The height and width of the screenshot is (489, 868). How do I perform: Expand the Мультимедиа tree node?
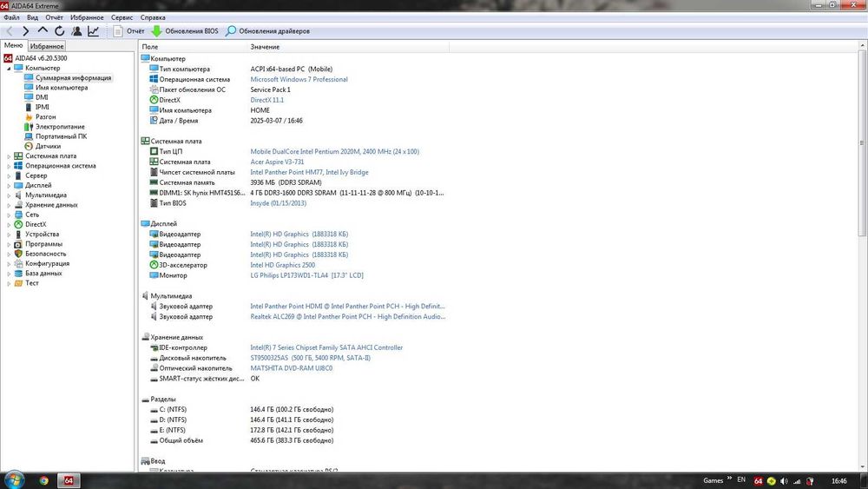click(9, 195)
